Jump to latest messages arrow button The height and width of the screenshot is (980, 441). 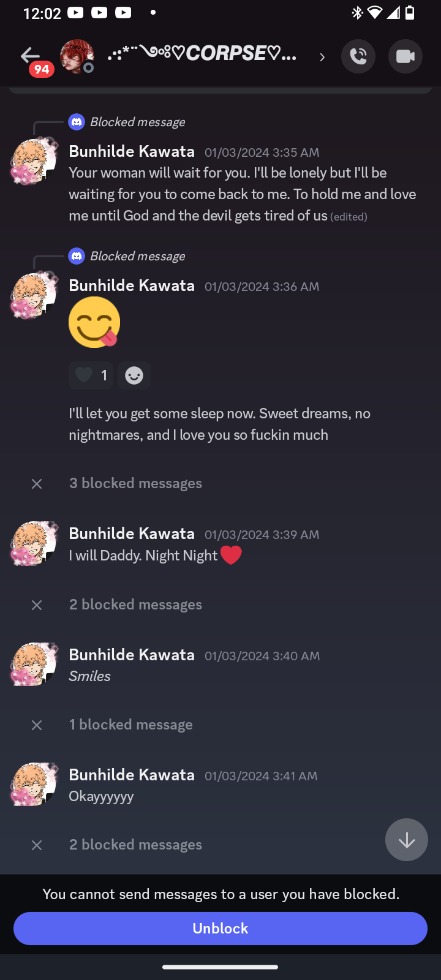pyautogui.click(x=406, y=840)
